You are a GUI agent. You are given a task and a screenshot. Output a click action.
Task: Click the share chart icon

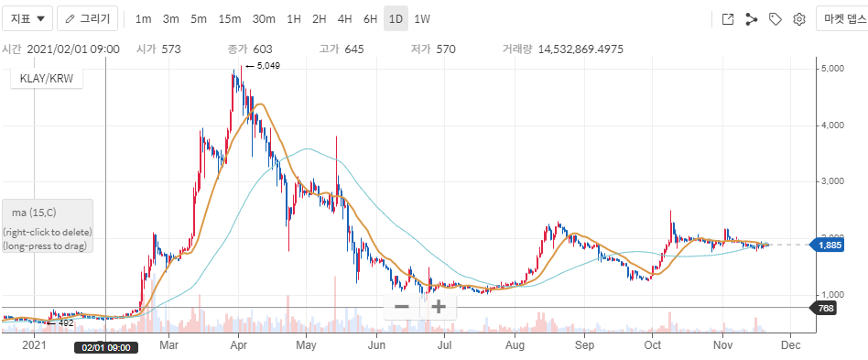tap(751, 19)
